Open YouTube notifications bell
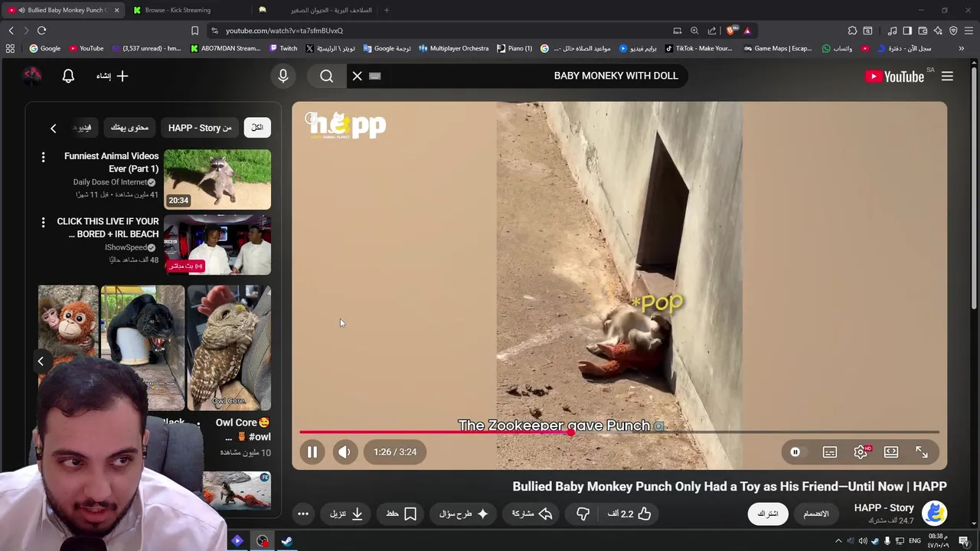The height and width of the screenshot is (551, 980). [x=68, y=76]
